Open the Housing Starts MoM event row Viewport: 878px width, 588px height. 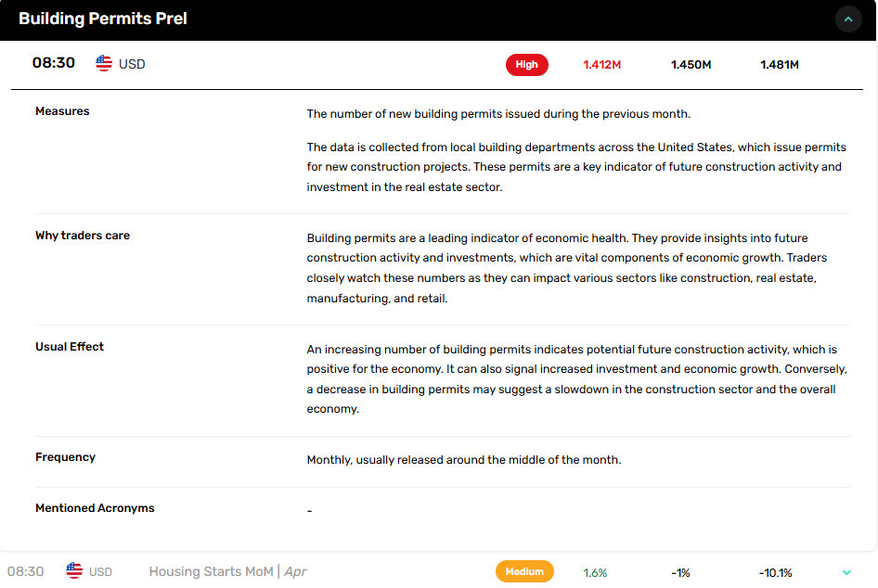438,571
